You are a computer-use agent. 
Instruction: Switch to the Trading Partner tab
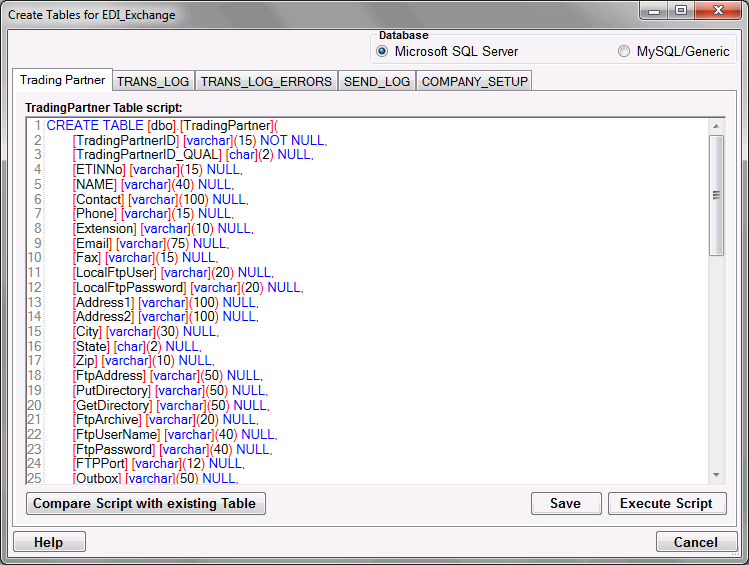62,80
